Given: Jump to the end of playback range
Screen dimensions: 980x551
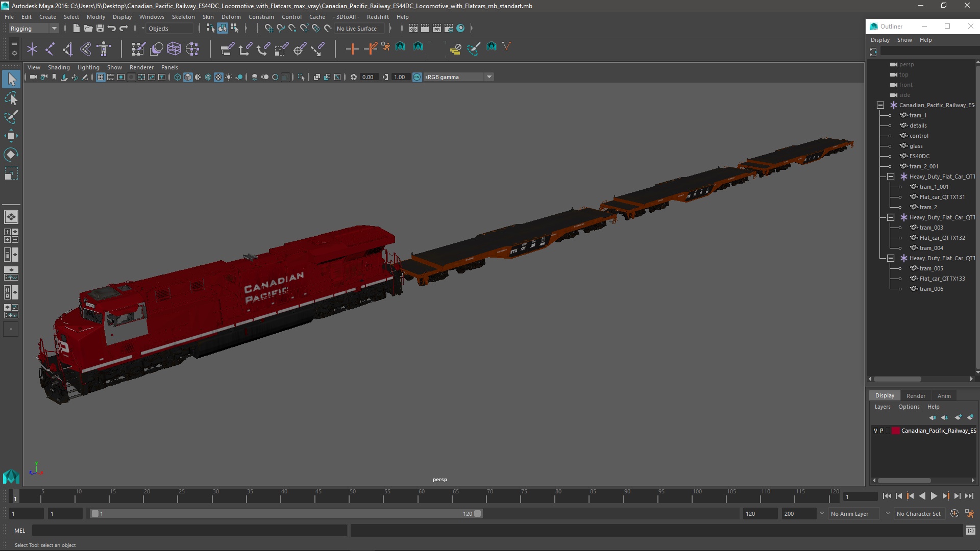Looking at the screenshot, I should [969, 496].
